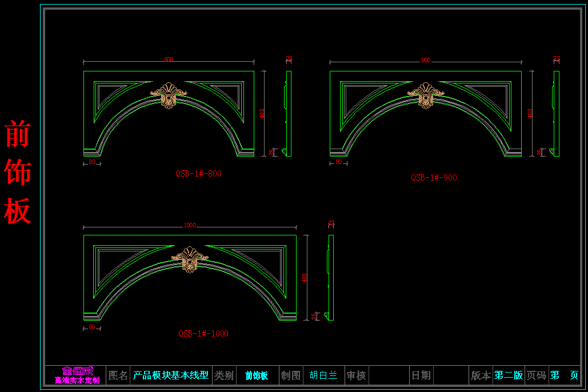588x392 pixels.
Task: Click the magenta company logo in the title block
Action: pos(77,375)
